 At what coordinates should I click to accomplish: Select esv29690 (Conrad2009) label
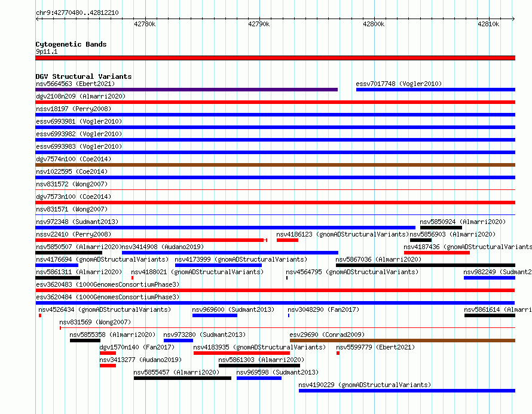click(x=328, y=335)
